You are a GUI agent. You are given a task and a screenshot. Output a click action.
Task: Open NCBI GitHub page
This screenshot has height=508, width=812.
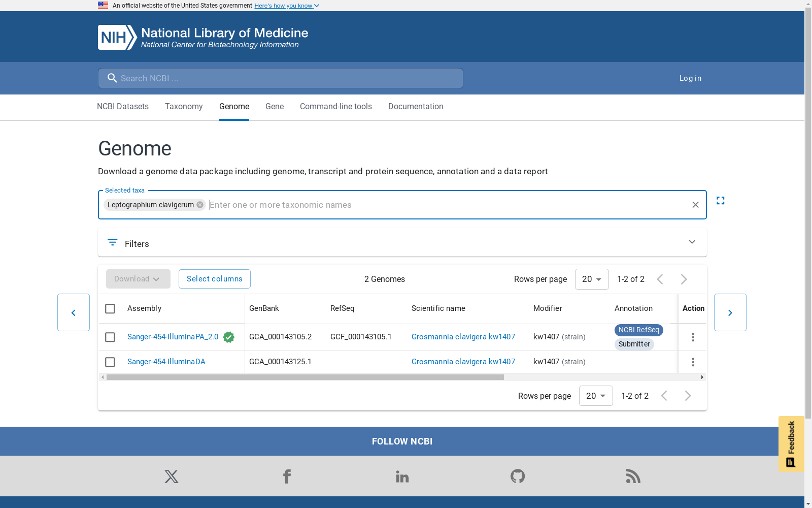pyautogui.click(x=518, y=476)
